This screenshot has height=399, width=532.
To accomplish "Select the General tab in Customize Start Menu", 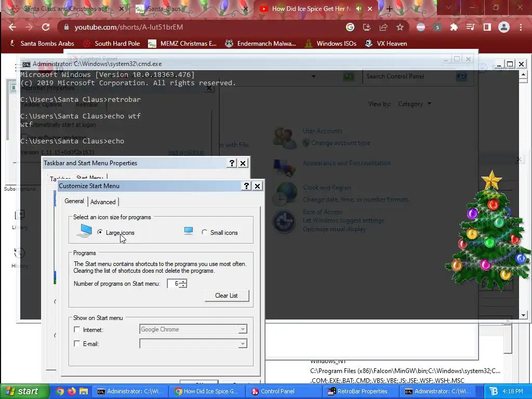I will (x=74, y=201).
